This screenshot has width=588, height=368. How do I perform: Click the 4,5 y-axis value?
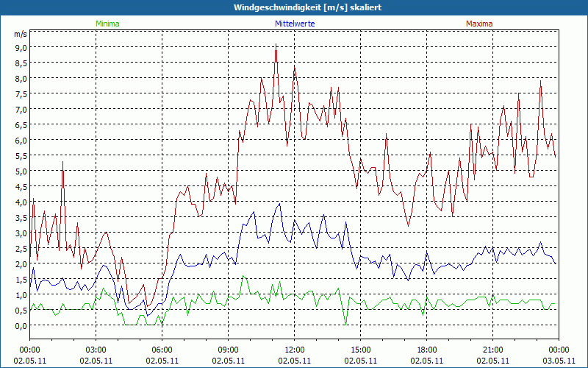[x=21, y=187]
